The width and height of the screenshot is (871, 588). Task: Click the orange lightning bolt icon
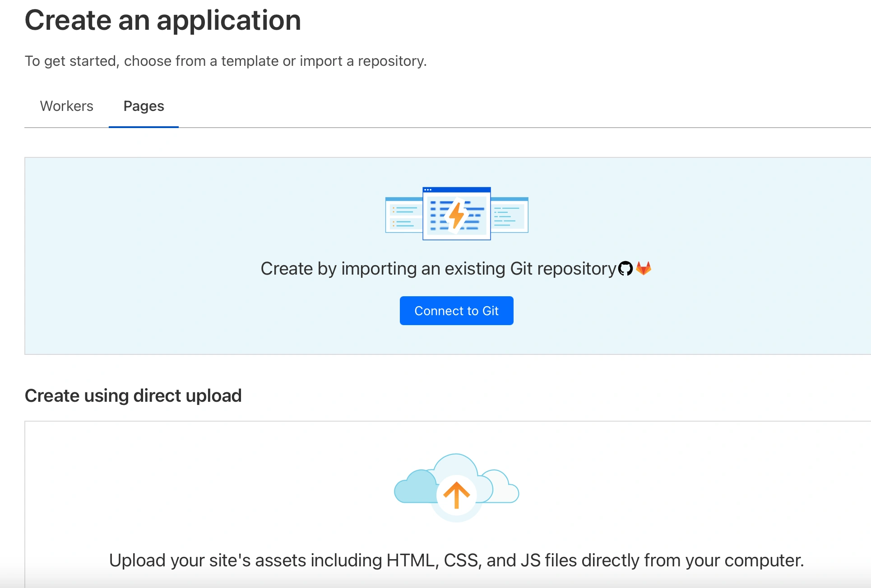point(457,215)
